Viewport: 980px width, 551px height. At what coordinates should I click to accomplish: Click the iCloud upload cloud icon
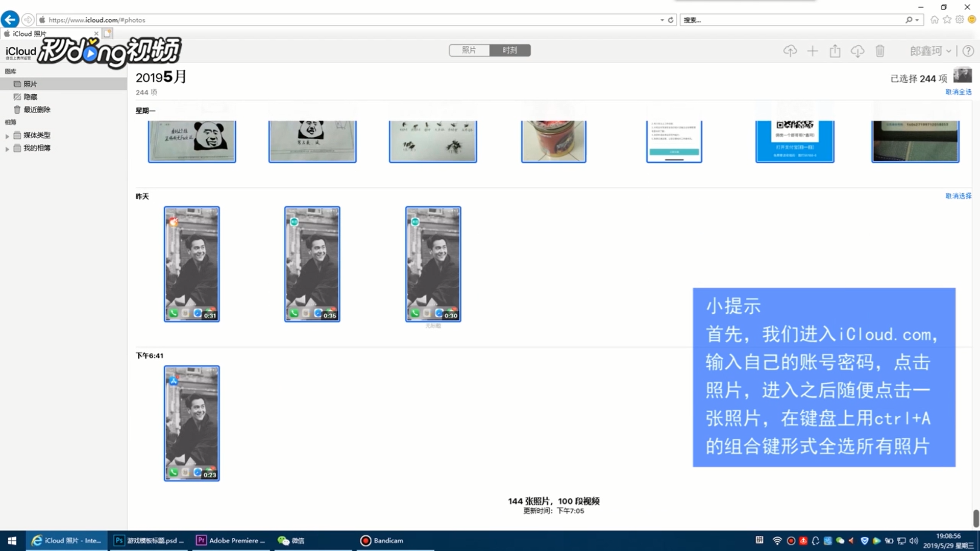tap(790, 51)
